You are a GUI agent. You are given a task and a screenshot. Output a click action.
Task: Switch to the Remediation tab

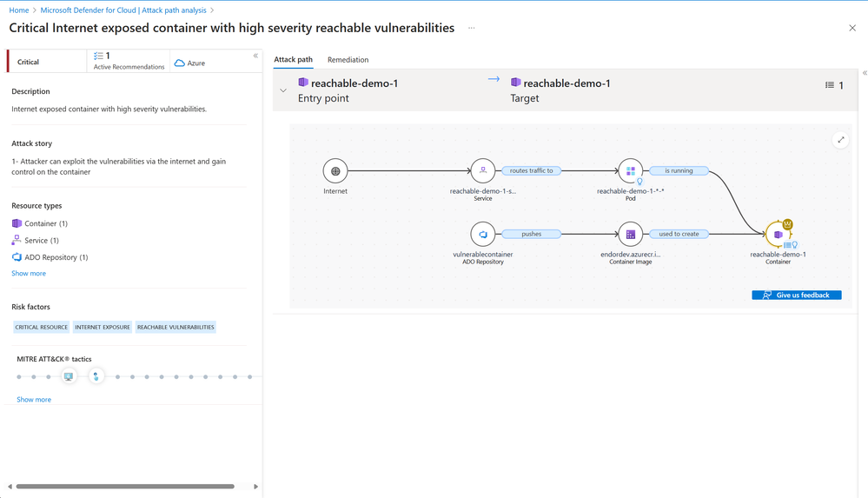tap(348, 60)
